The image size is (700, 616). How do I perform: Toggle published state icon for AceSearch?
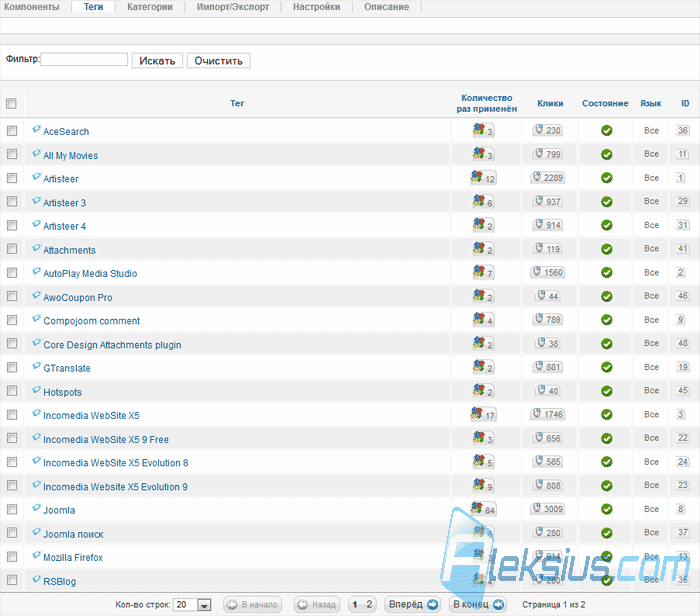pyautogui.click(x=606, y=131)
